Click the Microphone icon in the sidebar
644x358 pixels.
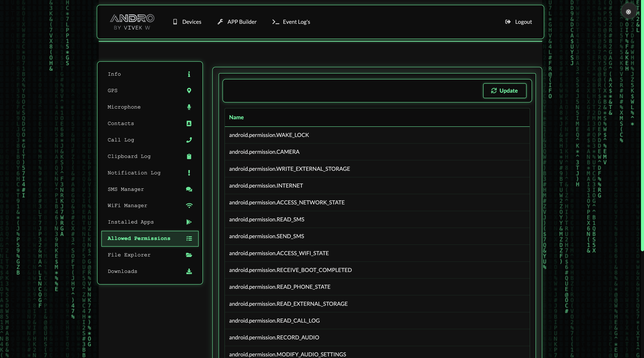[x=189, y=107]
